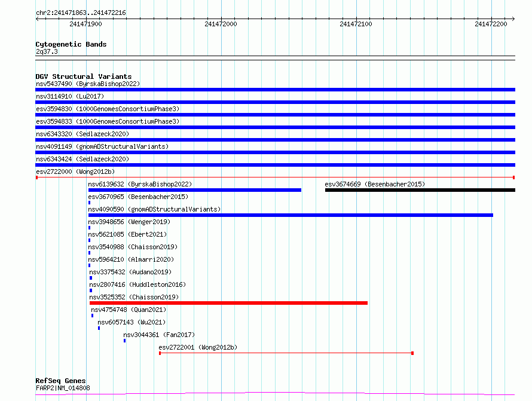The image size is (532, 401).
Task: Click the nsv6139632 ByrskaBishop2022 label
Action: pyautogui.click(x=140, y=184)
